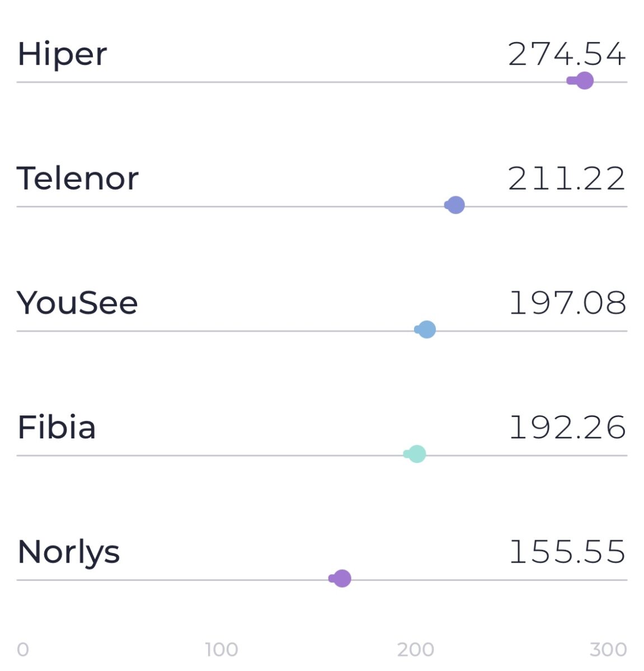Select the Fibia provider label
Viewport: 644px width, 671px height.
coord(57,427)
